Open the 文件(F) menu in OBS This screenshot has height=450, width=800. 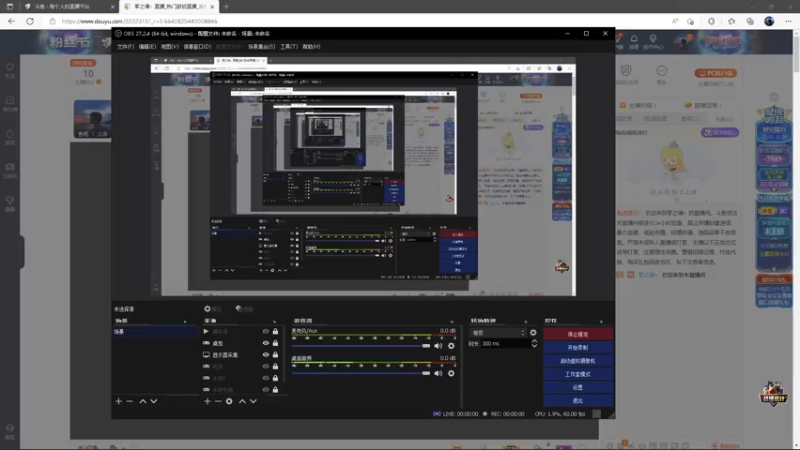pyautogui.click(x=125, y=47)
